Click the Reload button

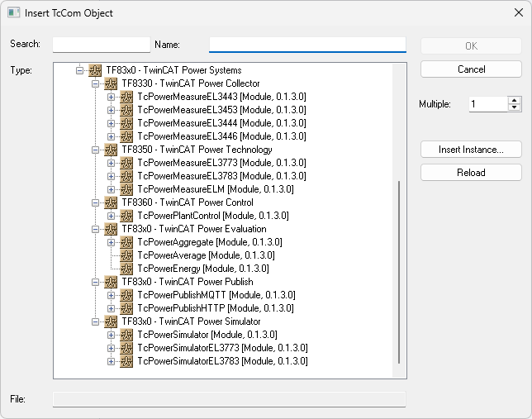pyautogui.click(x=471, y=173)
